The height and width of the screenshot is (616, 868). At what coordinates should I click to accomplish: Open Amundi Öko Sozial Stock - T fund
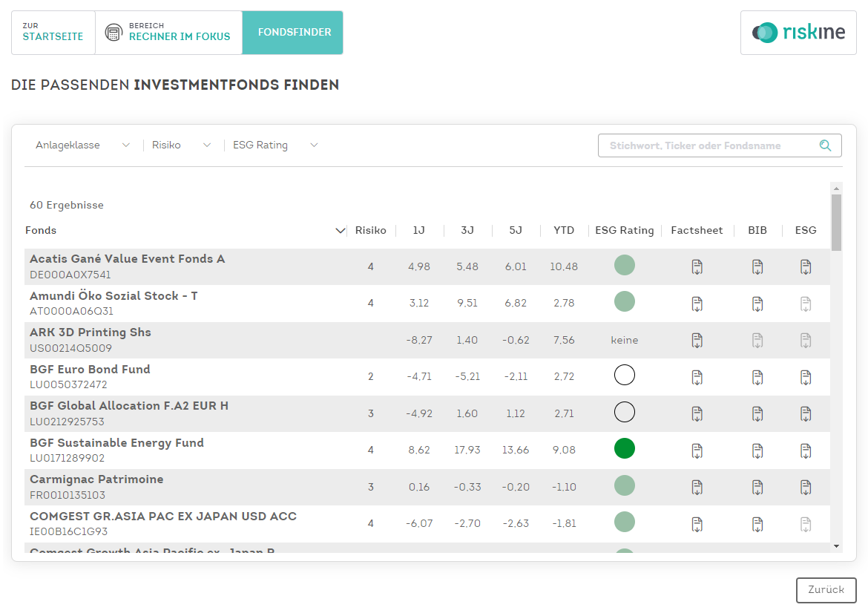[x=114, y=296]
